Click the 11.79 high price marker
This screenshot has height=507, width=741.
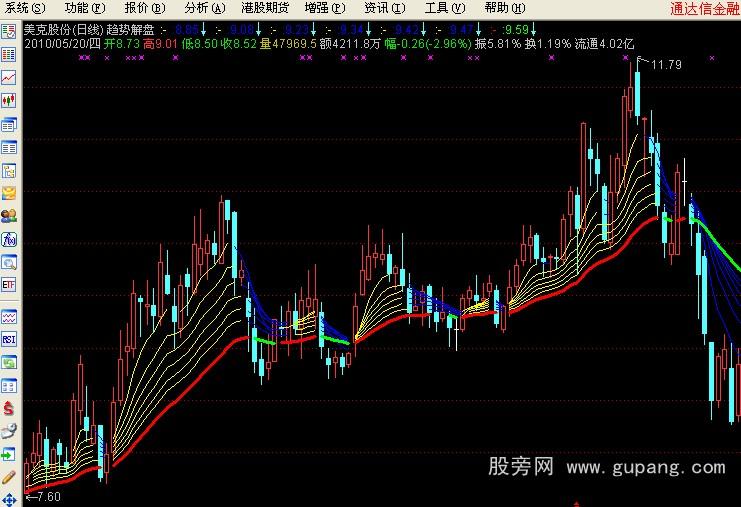coord(666,65)
